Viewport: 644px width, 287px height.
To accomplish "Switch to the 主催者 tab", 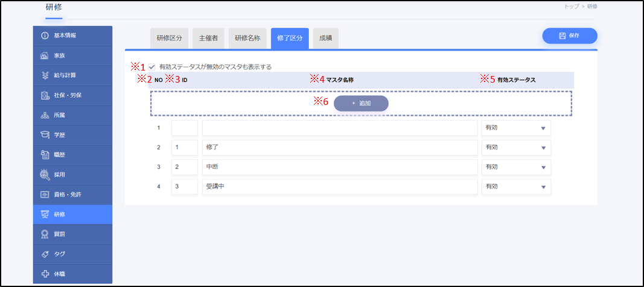I will pyautogui.click(x=208, y=38).
